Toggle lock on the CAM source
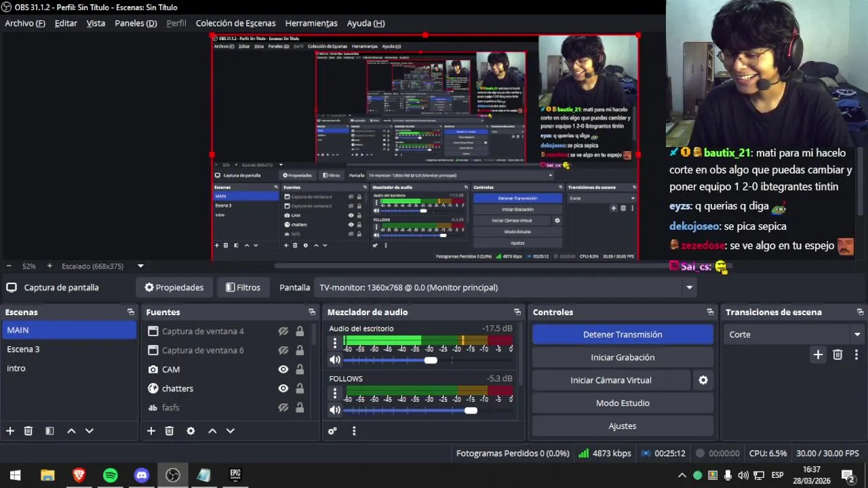 [300, 369]
